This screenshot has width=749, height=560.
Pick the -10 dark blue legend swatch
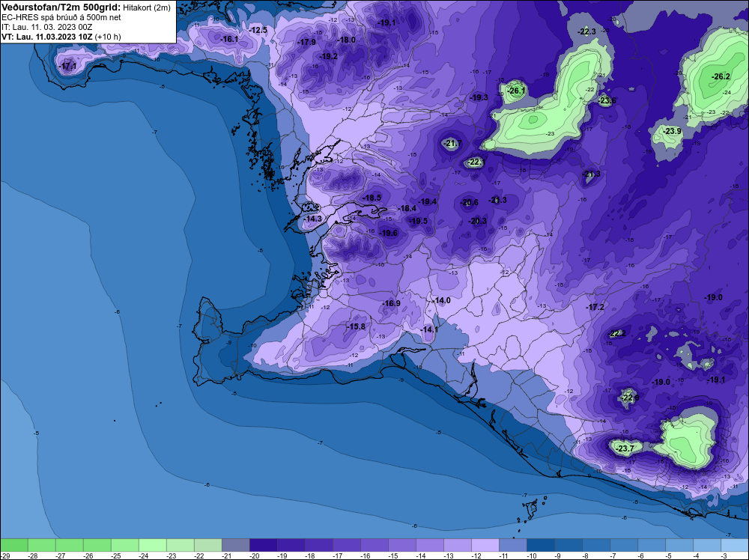[x=540, y=545]
